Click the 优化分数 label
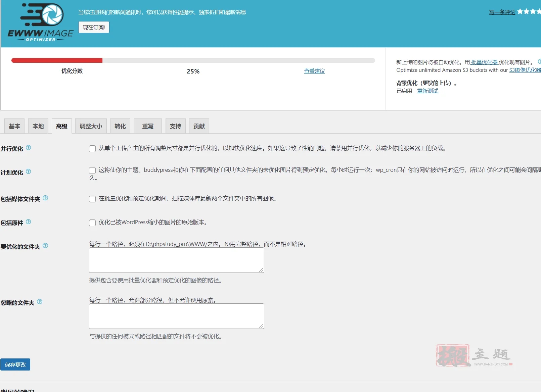The height and width of the screenshot is (392, 541). (72, 71)
